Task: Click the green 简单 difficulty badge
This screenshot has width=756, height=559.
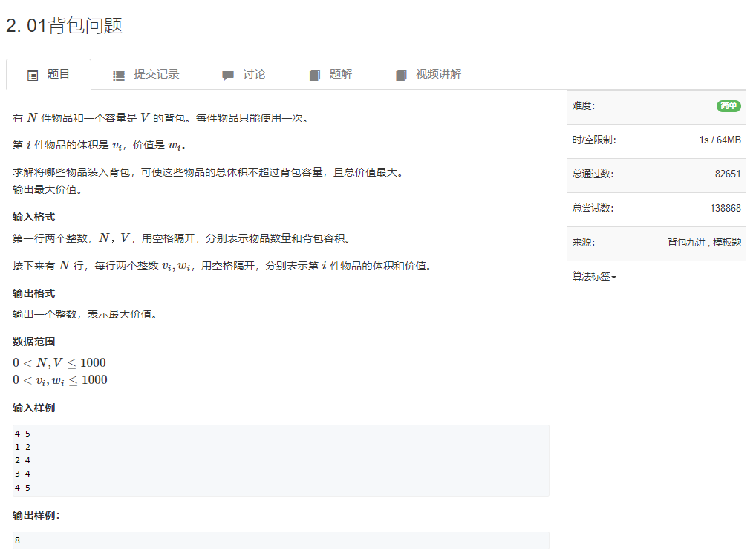Action: coord(728,106)
